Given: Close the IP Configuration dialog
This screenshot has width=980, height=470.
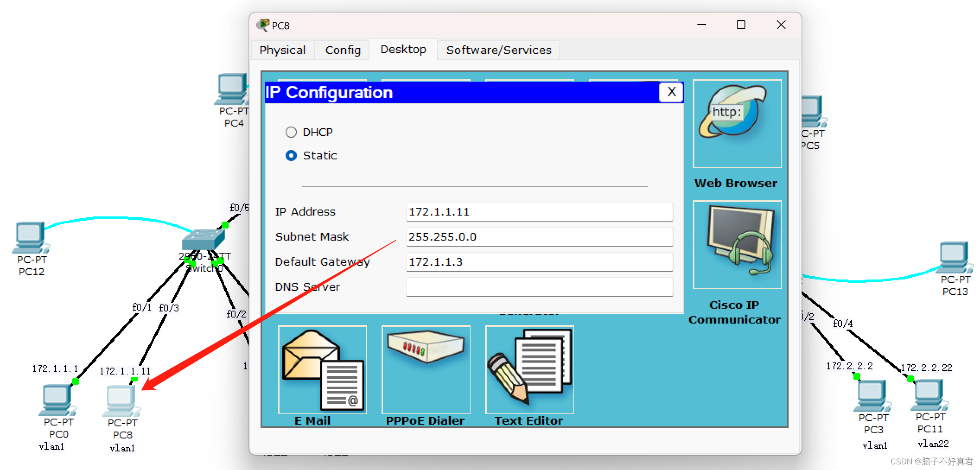Looking at the screenshot, I should point(671,92).
